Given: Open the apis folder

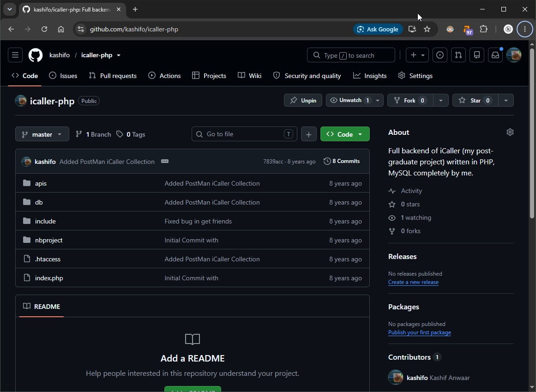Looking at the screenshot, I should click(x=41, y=183).
